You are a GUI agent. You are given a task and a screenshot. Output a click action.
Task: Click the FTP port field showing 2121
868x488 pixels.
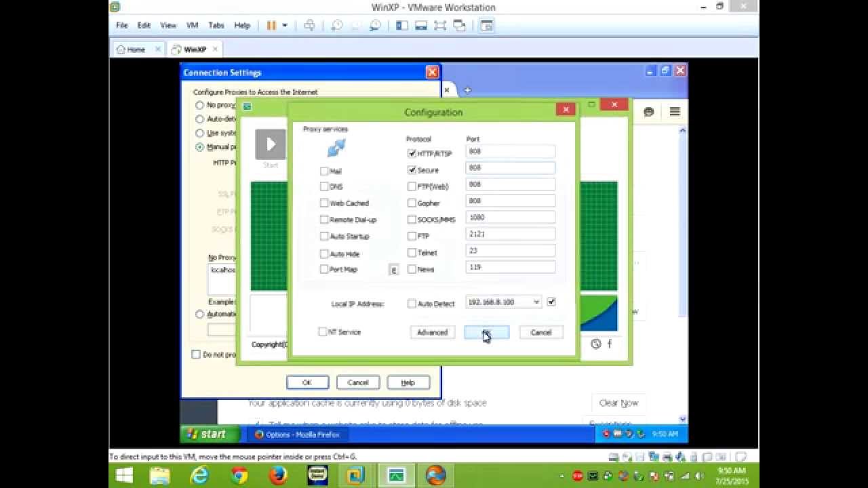(x=511, y=234)
